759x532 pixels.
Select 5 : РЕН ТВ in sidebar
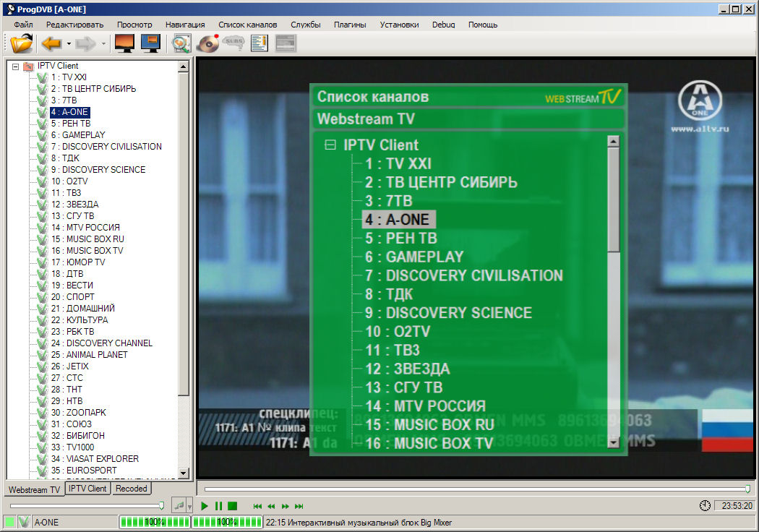71,124
